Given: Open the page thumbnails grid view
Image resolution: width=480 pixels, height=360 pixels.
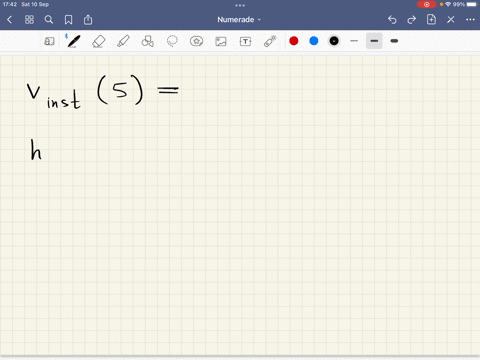Looking at the screenshot, I should tap(29, 20).
